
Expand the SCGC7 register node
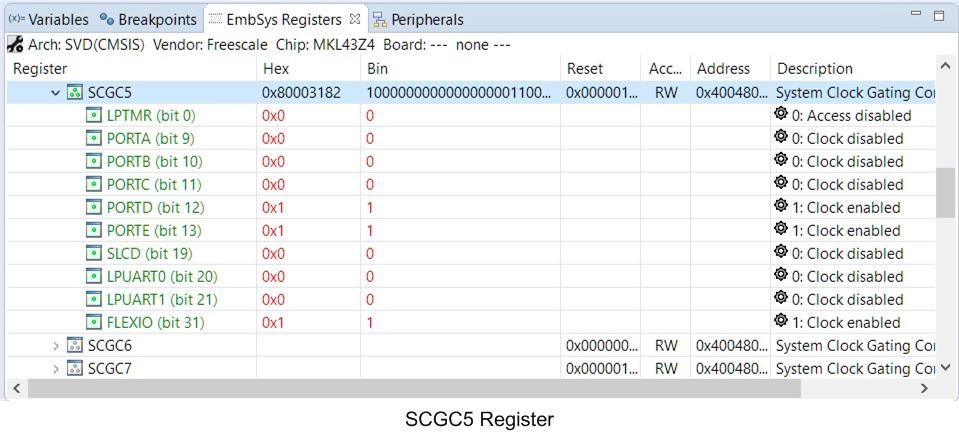point(55,368)
